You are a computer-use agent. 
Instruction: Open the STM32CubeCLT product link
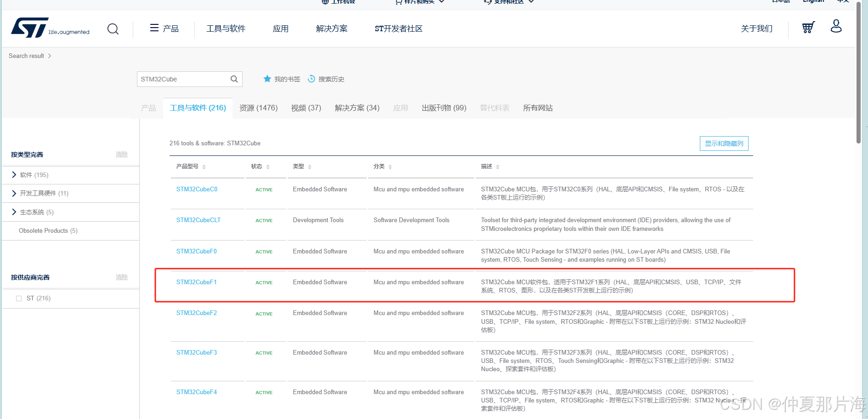coord(199,220)
